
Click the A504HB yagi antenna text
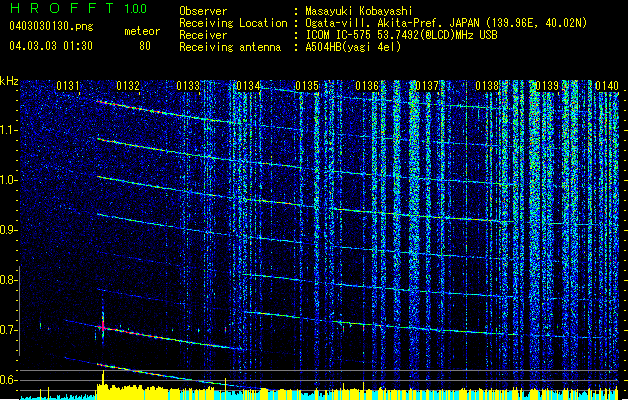pyautogui.click(x=362, y=47)
